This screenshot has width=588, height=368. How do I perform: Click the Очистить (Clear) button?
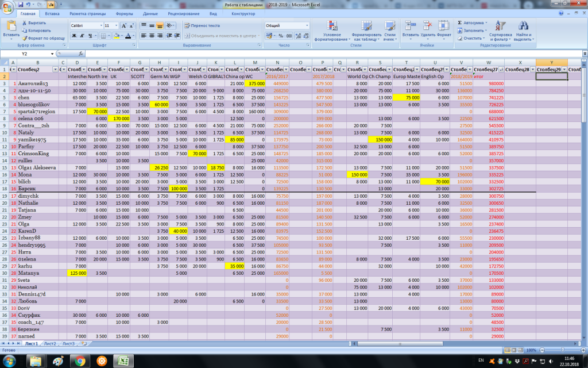(x=473, y=38)
